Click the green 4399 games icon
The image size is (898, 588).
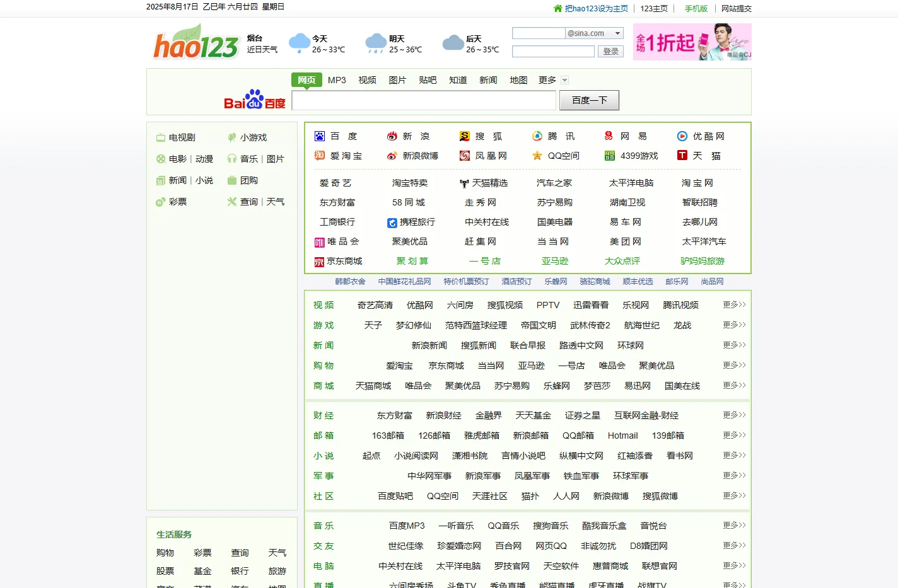click(610, 156)
